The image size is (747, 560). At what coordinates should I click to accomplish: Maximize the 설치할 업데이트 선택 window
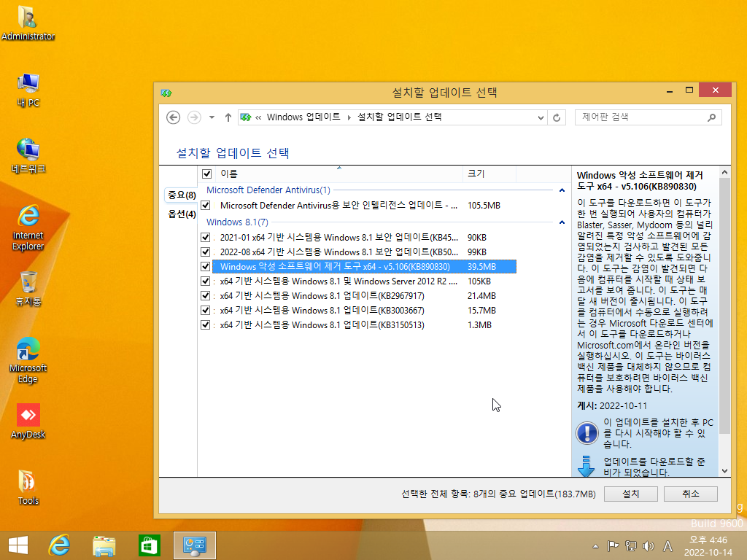tap(689, 90)
